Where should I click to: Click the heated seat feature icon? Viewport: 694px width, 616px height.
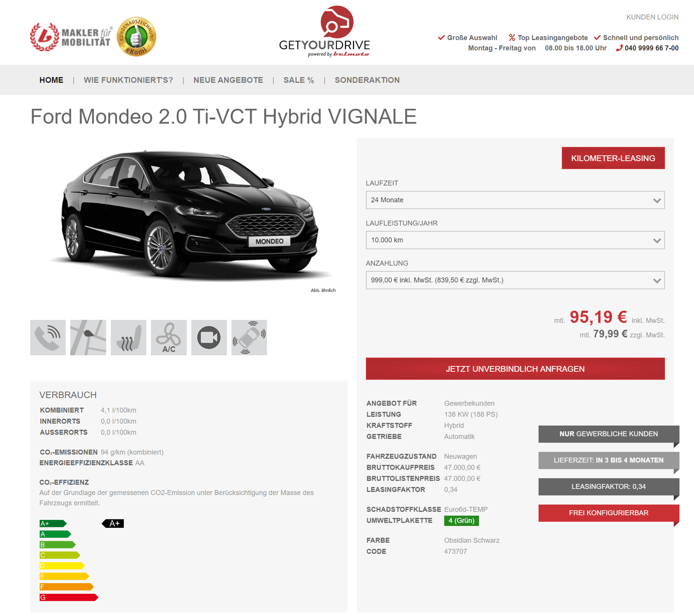(x=128, y=337)
